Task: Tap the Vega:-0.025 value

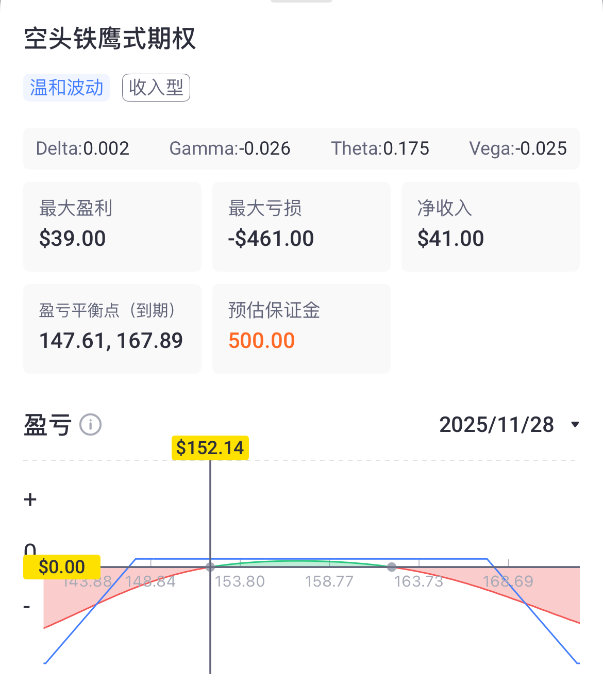Action: [517, 148]
